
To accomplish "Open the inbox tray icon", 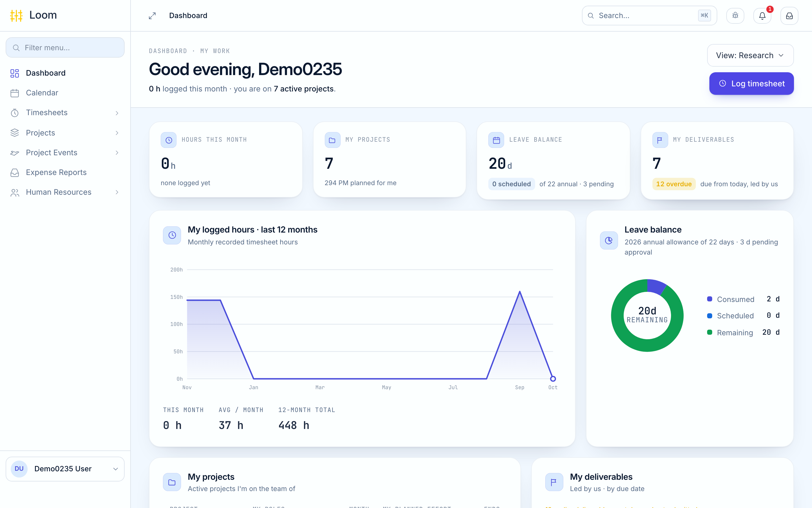I will pyautogui.click(x=789, y=16).
